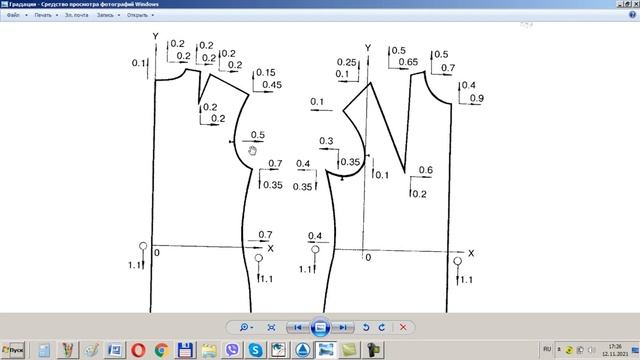Viewport: 640px width, 360px height.
Task: Open the Печать menu
Action: pos(43,15)
